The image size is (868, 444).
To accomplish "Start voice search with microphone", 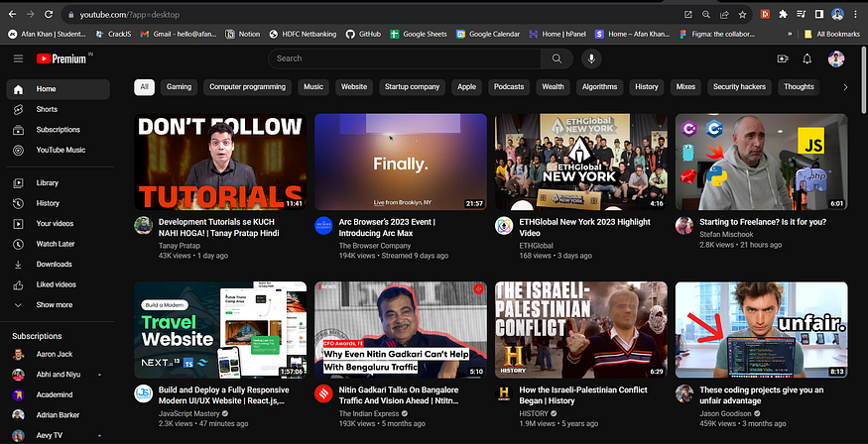I will (591, 58).
